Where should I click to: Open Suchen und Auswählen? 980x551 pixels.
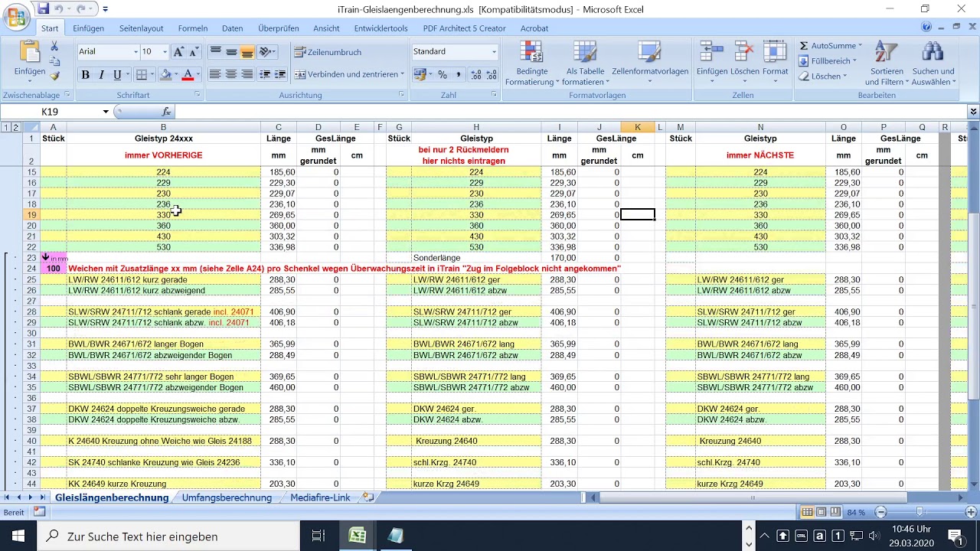coord(933,63)
